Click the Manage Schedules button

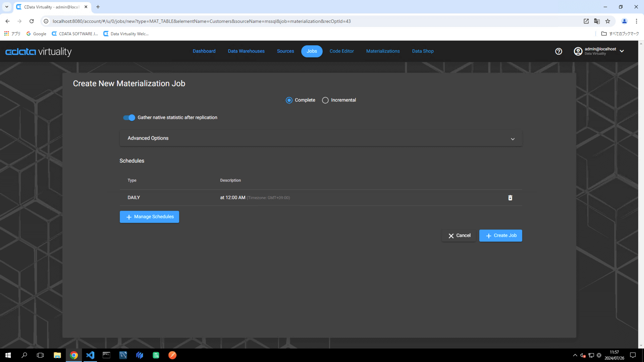[x=149, y=217]
